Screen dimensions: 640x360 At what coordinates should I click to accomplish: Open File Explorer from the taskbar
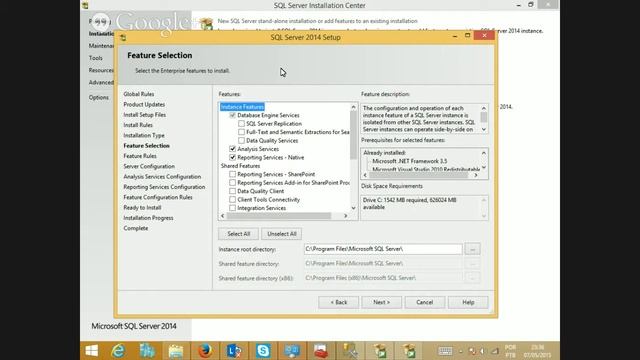click(176, 351)
